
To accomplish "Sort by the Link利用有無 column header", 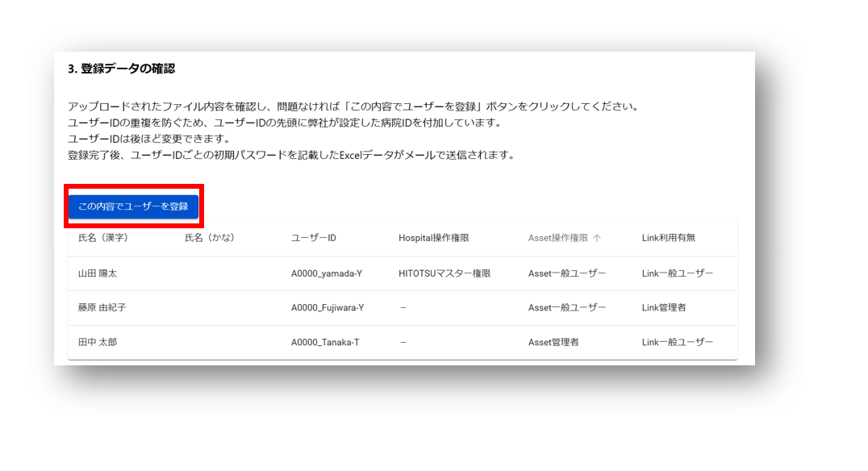I will pos(668,238).
